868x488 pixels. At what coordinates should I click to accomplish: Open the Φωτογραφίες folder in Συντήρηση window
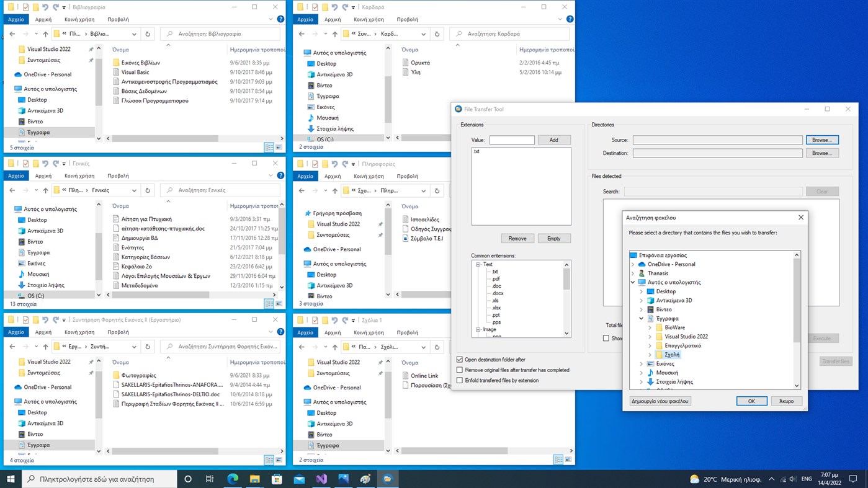[x=138, y=375]
